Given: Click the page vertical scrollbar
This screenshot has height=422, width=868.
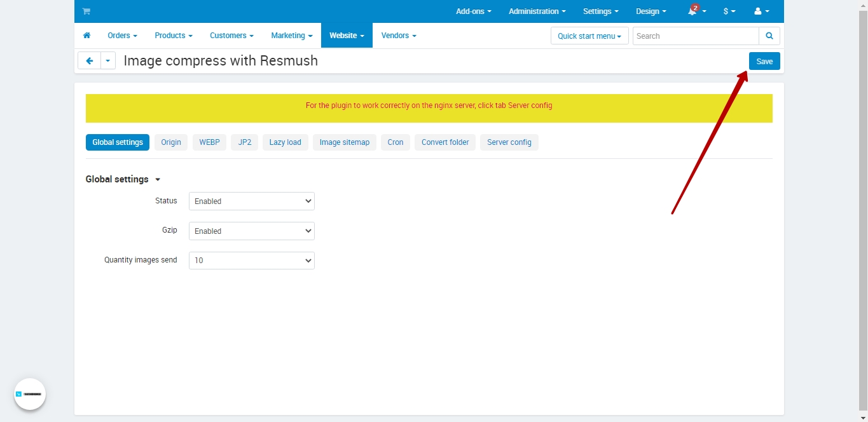Looking at the screenshot, I should [x=863, y=210].
